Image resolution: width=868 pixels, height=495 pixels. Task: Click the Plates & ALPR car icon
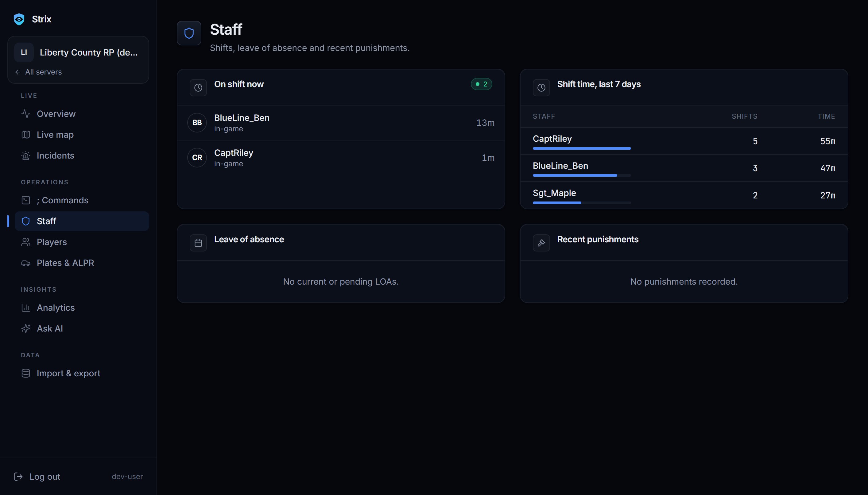coord(26,263)
